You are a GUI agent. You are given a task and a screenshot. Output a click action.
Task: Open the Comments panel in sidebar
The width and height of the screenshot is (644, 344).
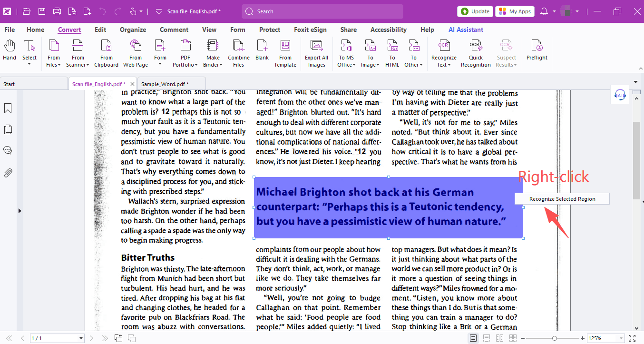coord(8,150)
